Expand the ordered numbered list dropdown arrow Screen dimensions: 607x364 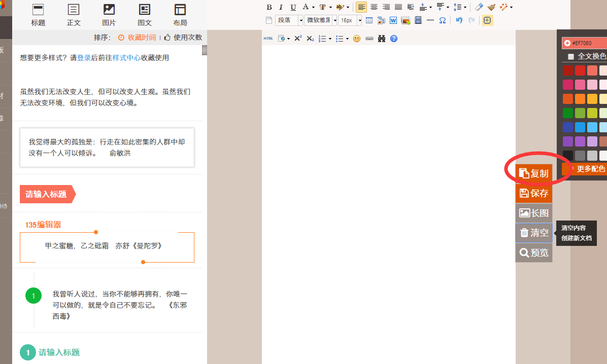[330, 39]
